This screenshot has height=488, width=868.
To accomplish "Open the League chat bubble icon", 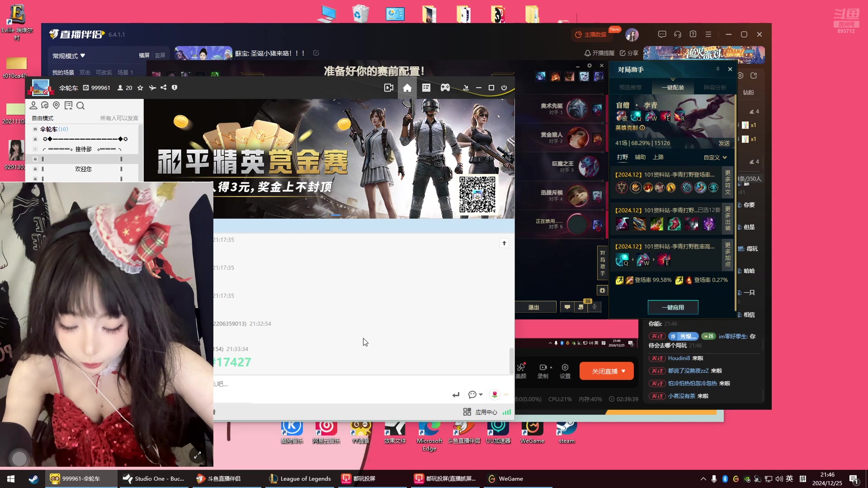I will pyautogui.click(x=567, y=307).
